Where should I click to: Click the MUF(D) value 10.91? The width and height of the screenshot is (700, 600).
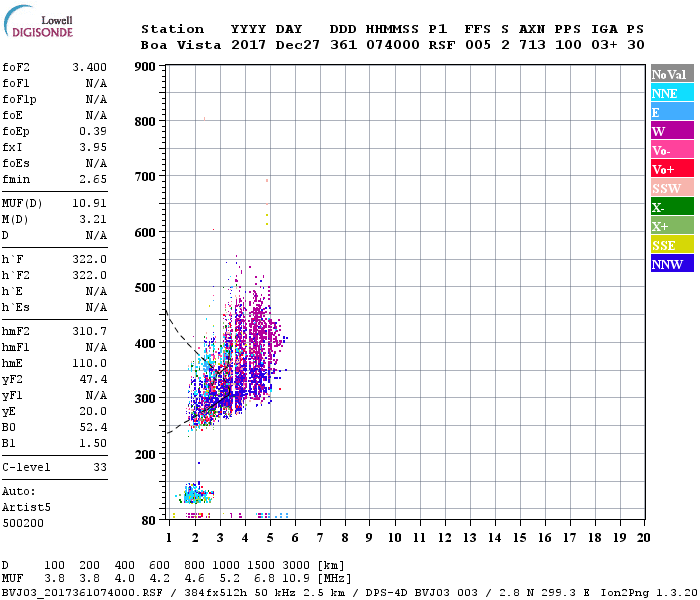89,204
